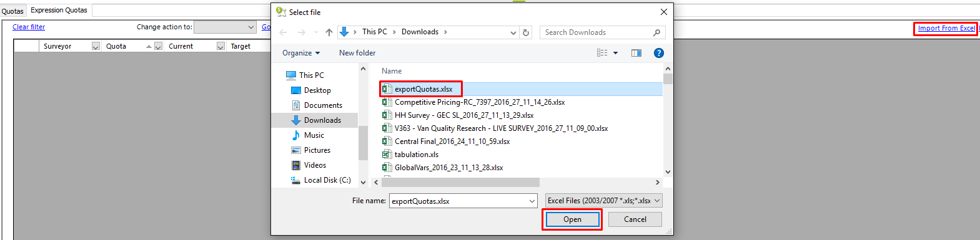
Task: Expand address bar previous locations dropdown
Action: coord(513,32)
